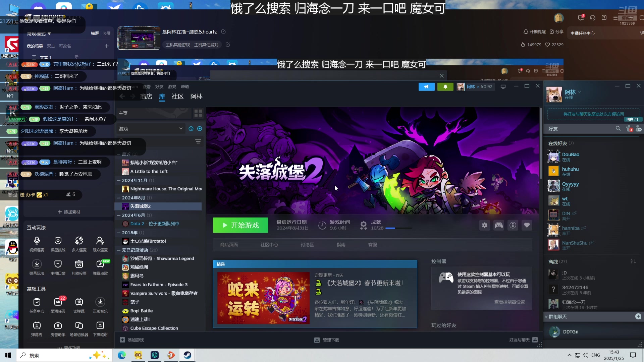Click add friend icon in friends panel
Image resolution: width=644 pixels, height=362 pixels.
point(639,129)
